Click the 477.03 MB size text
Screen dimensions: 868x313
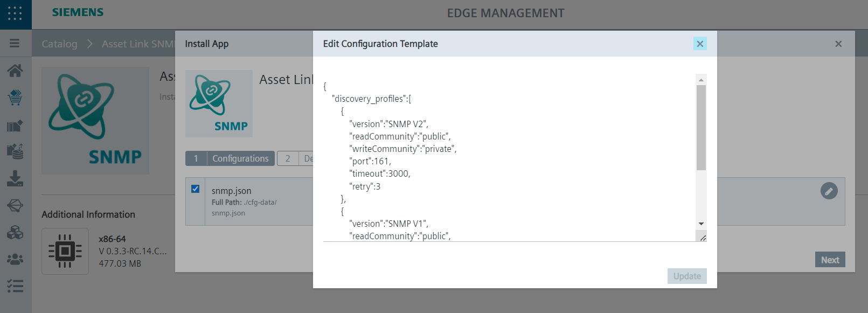pos(120,263)
